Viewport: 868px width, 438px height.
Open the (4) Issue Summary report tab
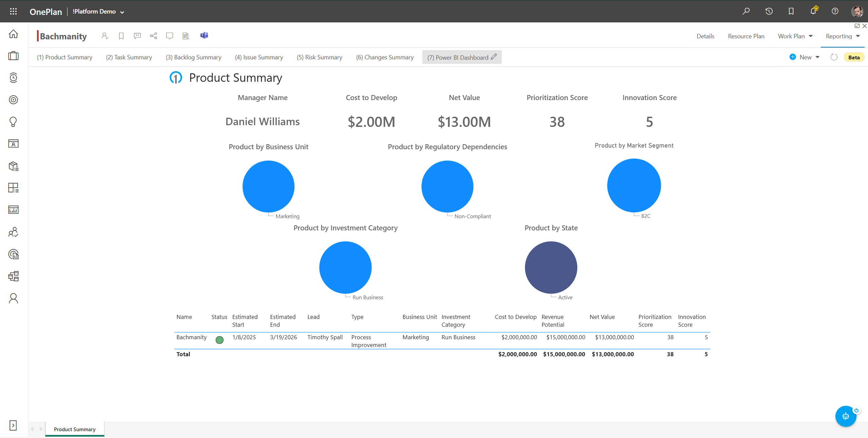tap(259, 57)
